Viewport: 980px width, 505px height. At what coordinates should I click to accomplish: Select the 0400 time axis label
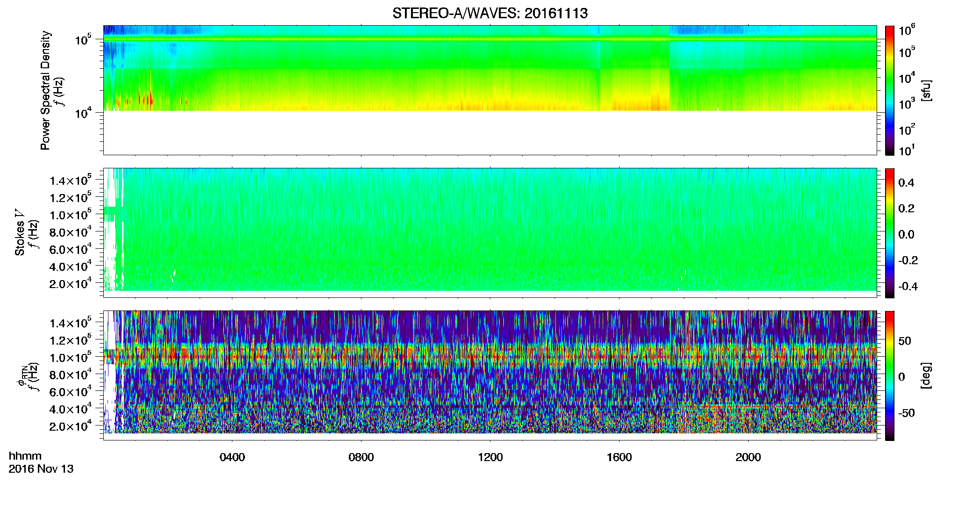coord(232,457)
